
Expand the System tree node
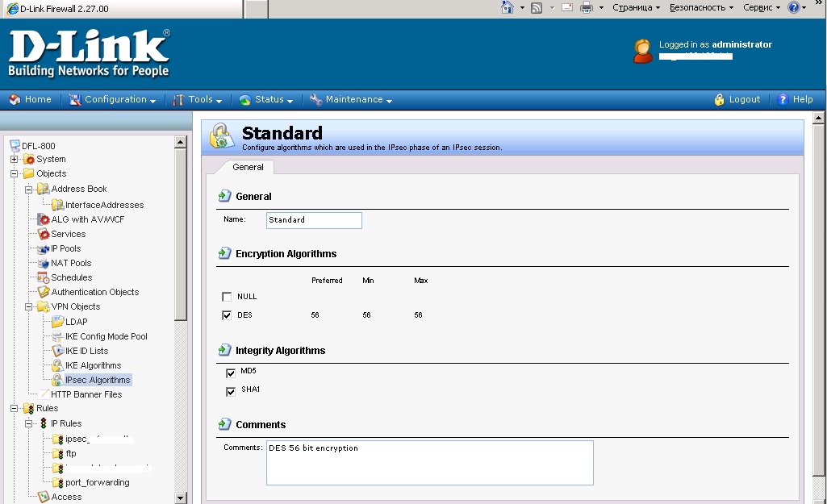(15, 159)
